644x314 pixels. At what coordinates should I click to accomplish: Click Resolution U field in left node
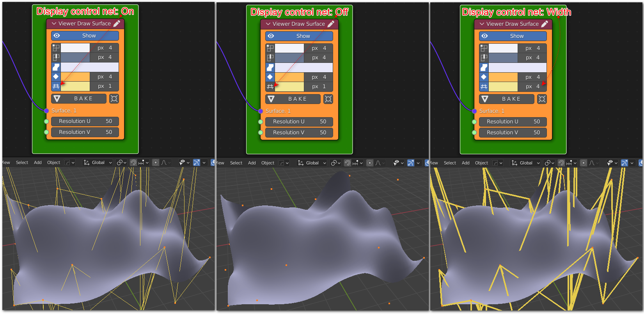(x=85, y=121)
